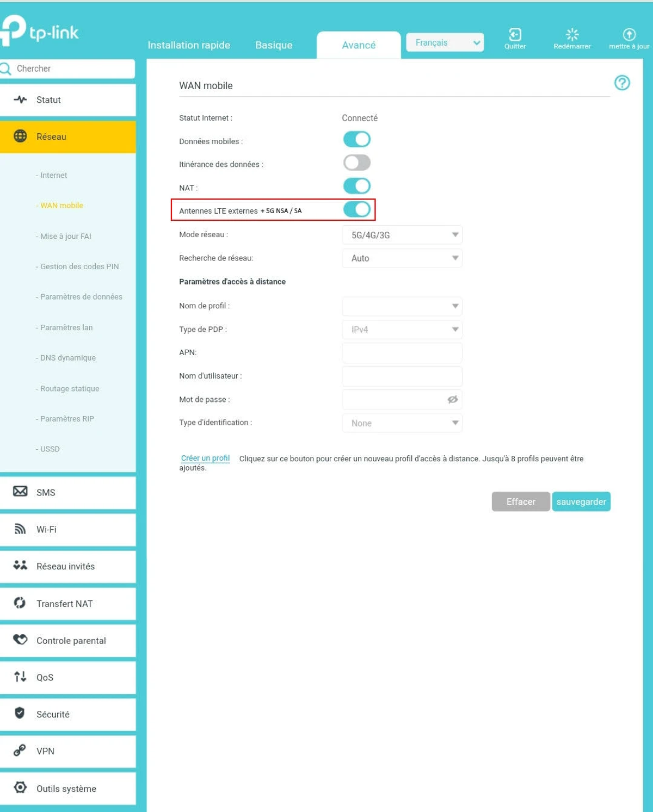The width and height of the screenshot is (653, 812).
Task: Switch to Installation rapide tab
Action: click(189, 45)
